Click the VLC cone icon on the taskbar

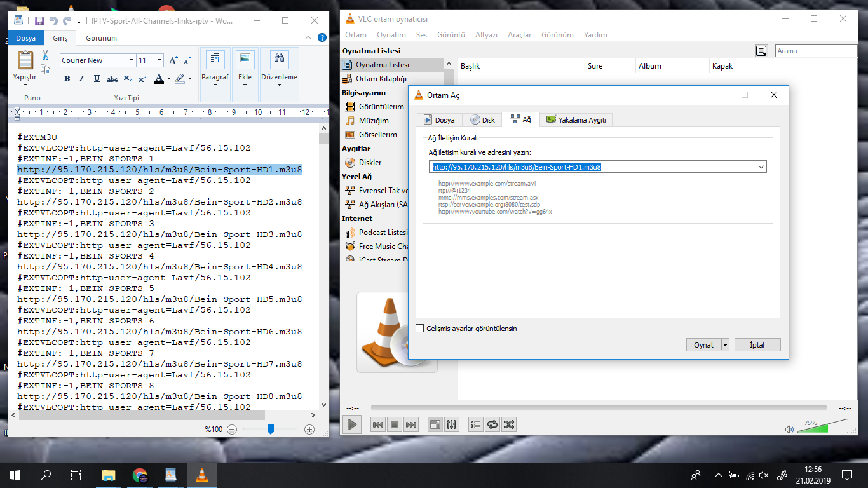201,475
